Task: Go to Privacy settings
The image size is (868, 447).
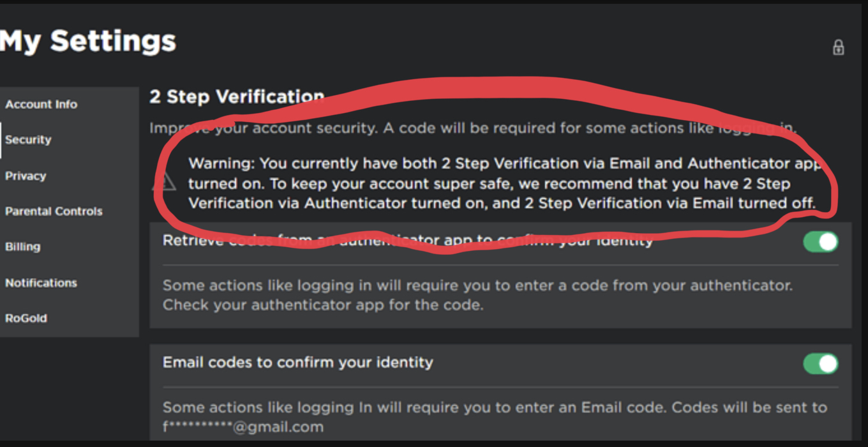Action: coord(26,176)
